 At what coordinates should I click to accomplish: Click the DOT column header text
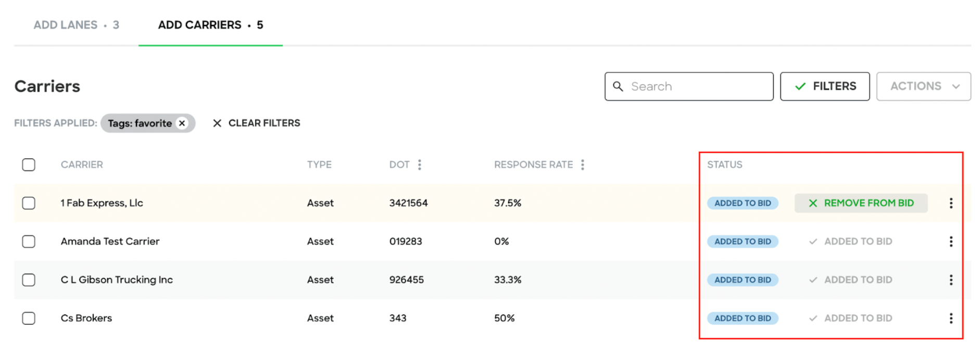(x=399, y=165)
